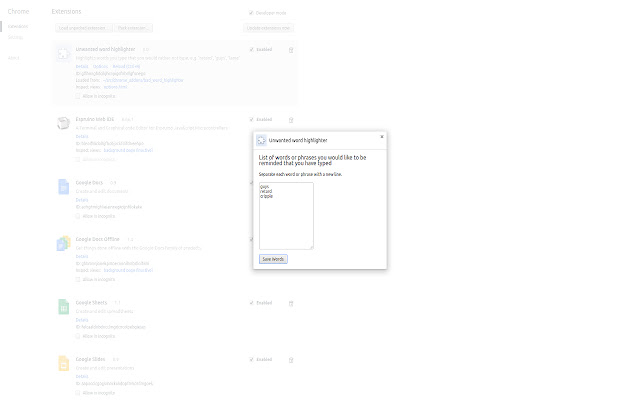
Task: Click the Google Docs Offline icon
Action: [63, 243]
